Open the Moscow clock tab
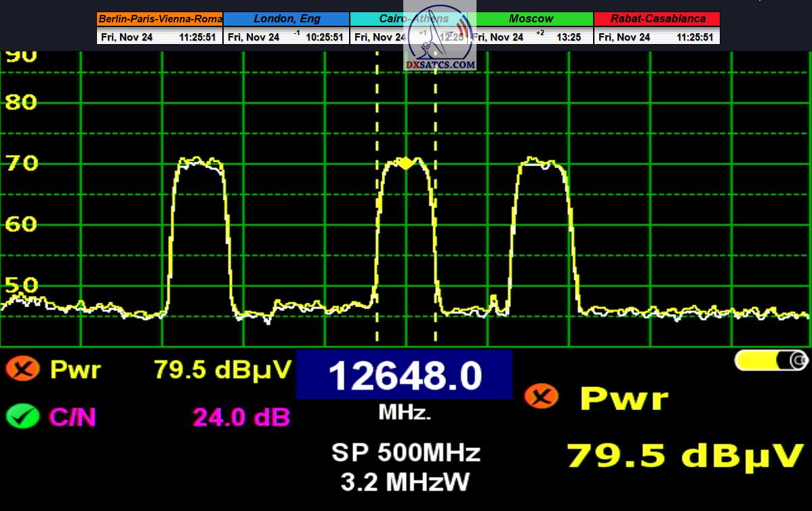This screenshot has height=511, width=812. pyautogui.click(x=532, y=19)
